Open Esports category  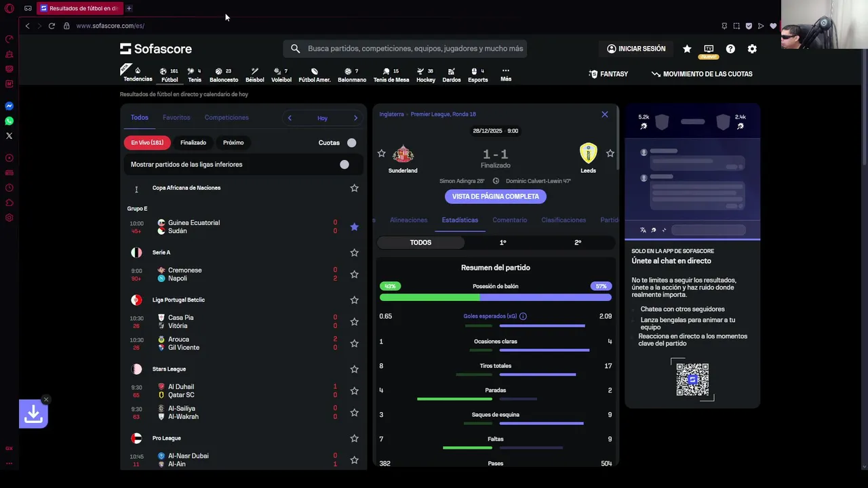pyautogui.click(x=478, y=75)
